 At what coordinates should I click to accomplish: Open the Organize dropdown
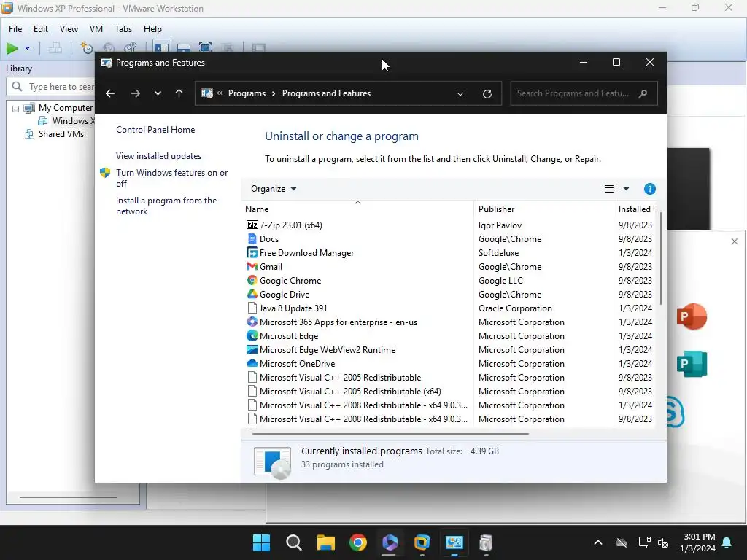tap(274, 189)
